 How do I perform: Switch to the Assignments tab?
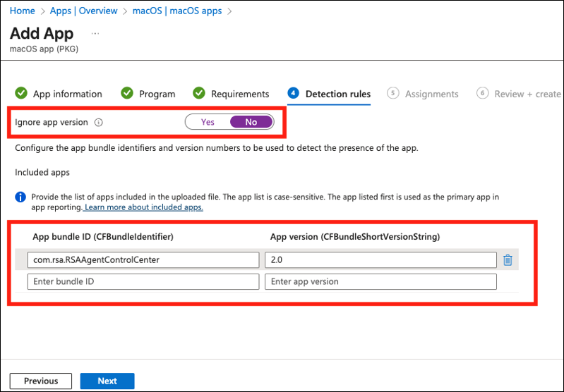click(431, 94)
